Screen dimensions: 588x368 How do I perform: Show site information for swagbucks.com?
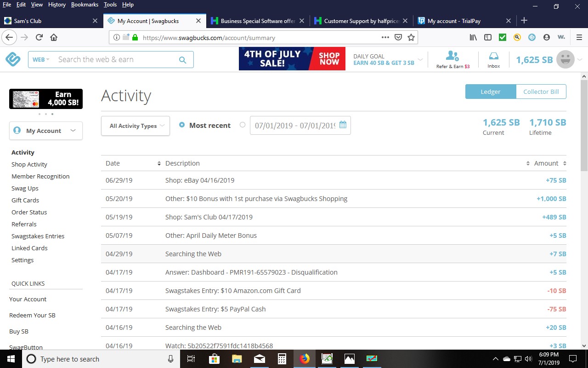[x=117, y=37]
